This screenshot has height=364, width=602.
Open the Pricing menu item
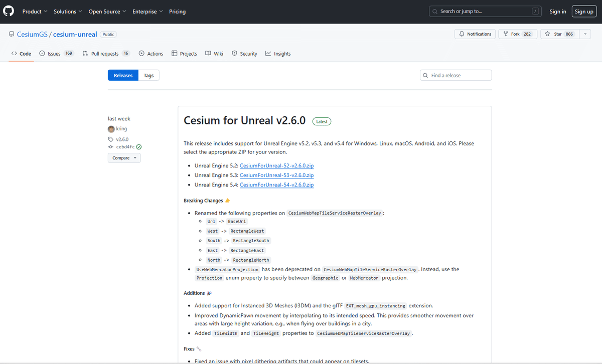pyautogui.click(x=177, y=11)
